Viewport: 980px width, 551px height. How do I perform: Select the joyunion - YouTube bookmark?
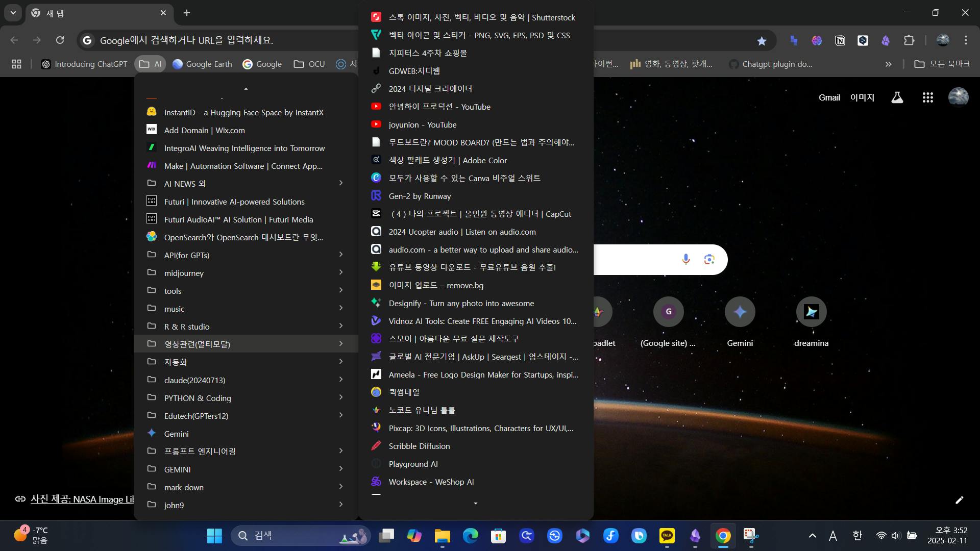[476, 124]
